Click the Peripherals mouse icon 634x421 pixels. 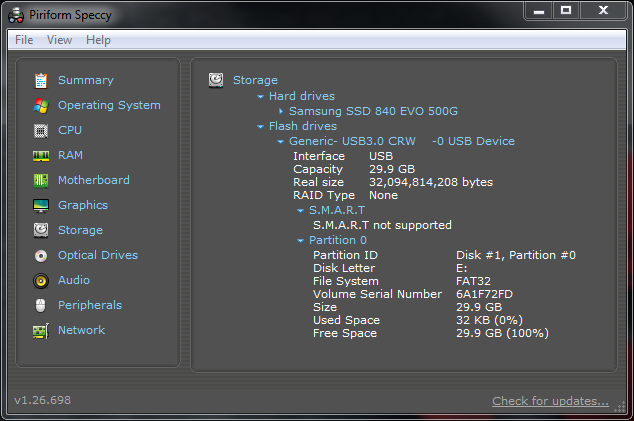pos(41,306)
